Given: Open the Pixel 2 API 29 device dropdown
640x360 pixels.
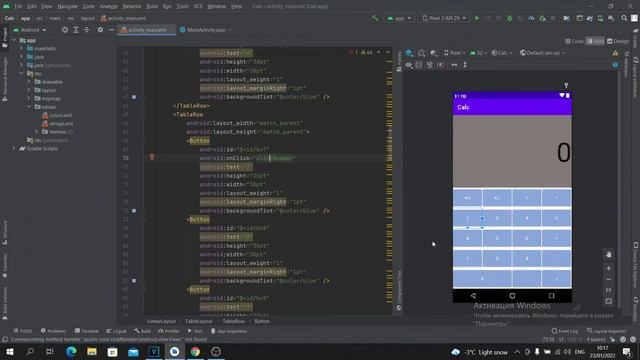Looking at the screenshot, I should click(x=444, y=18).
